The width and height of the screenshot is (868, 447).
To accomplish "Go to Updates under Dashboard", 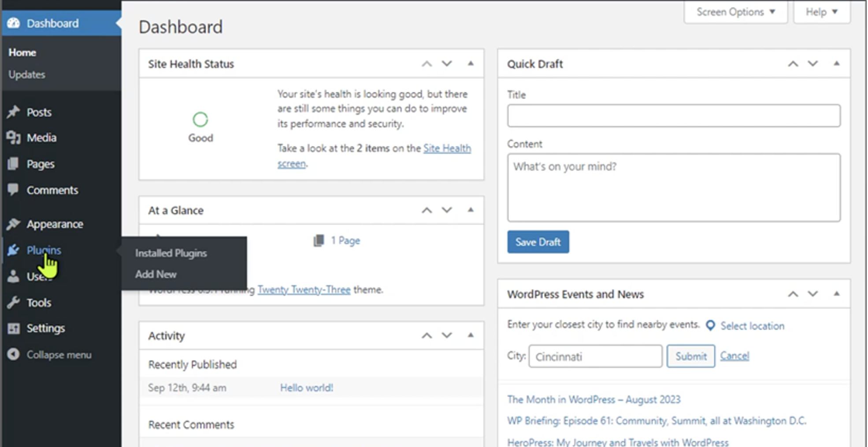I will click(x=27, y=74).
